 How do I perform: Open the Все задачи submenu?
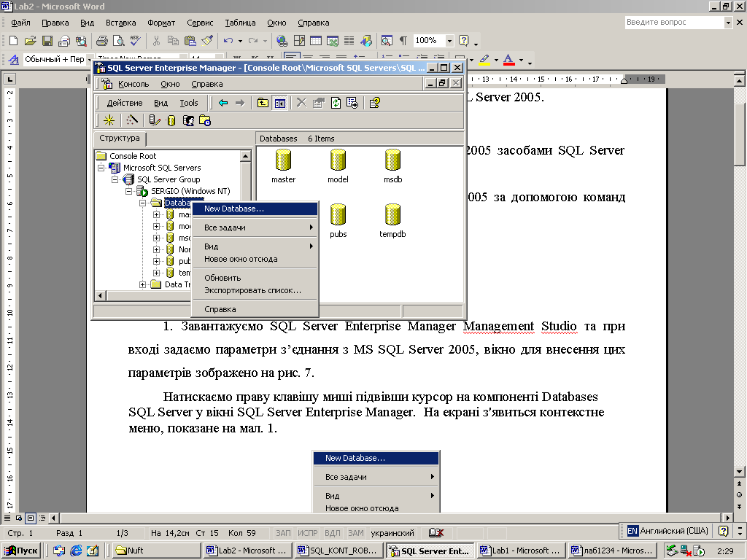[255, 227]
